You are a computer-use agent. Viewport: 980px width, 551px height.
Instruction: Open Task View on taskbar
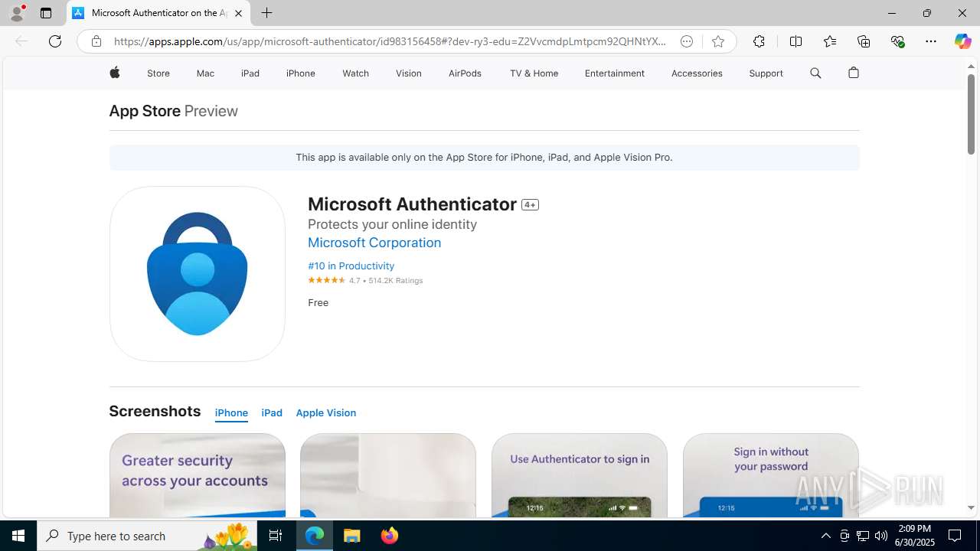point(276,536)
